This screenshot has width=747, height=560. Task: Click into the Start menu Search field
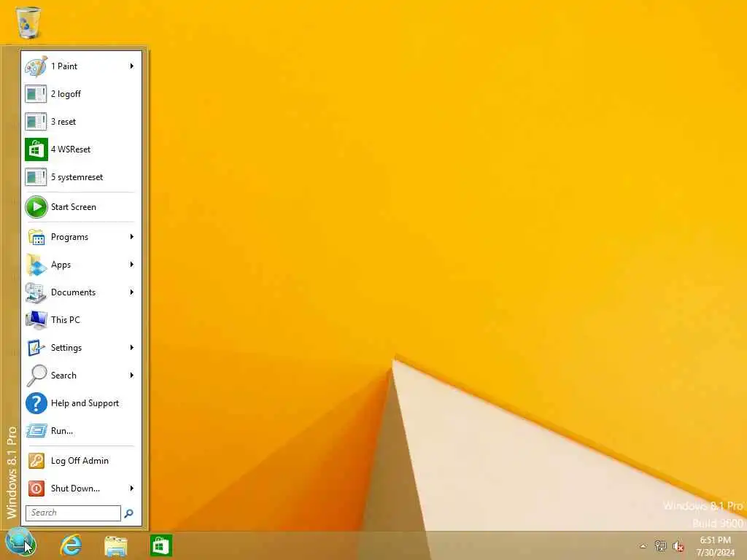coord(73,513)
